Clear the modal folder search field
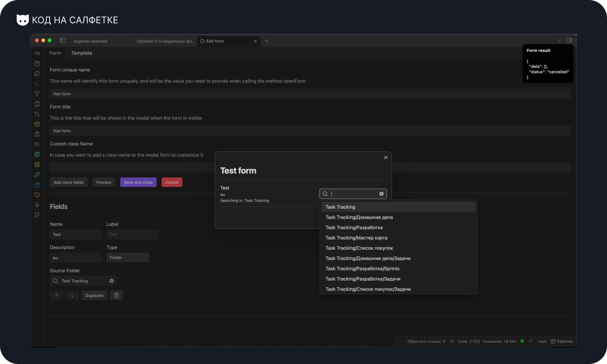 pyautogui.click(x=382, y=194)
